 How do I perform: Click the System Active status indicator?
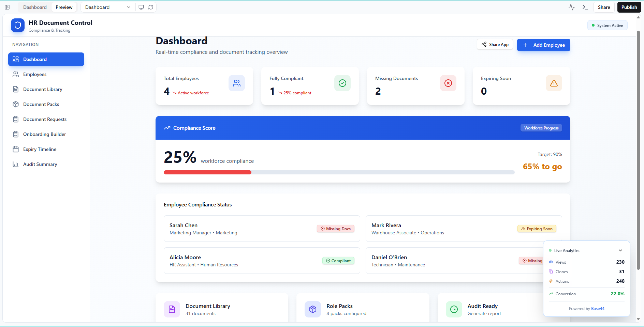(x=608, y=26)
